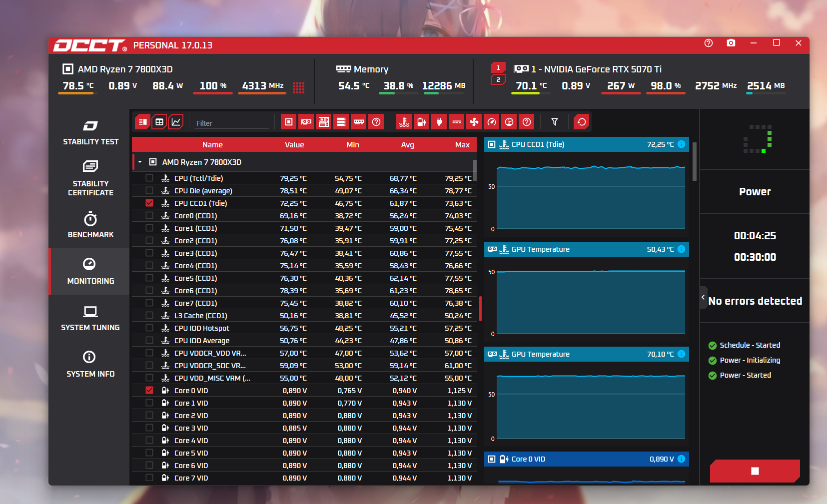This screenshot has height=504, width=827.
Task: Toggle the storage drive hardware filter icon
Action: pyautogui.click(x=341, y=122)
